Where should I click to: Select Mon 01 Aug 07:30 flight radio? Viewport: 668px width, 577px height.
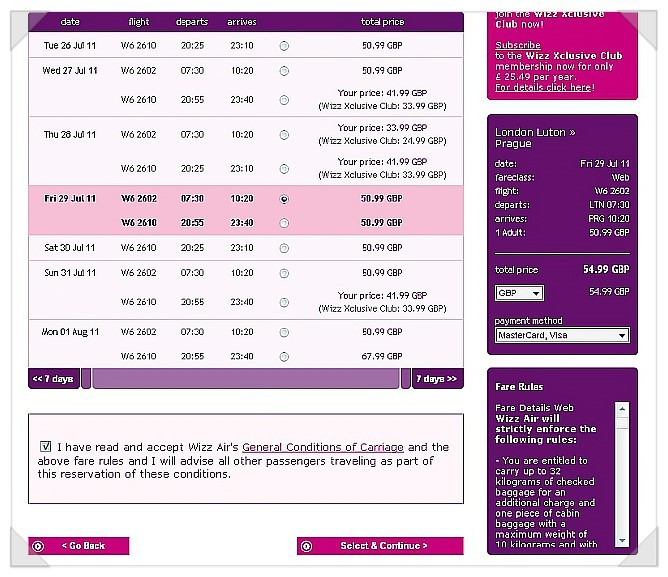(284, 332)
